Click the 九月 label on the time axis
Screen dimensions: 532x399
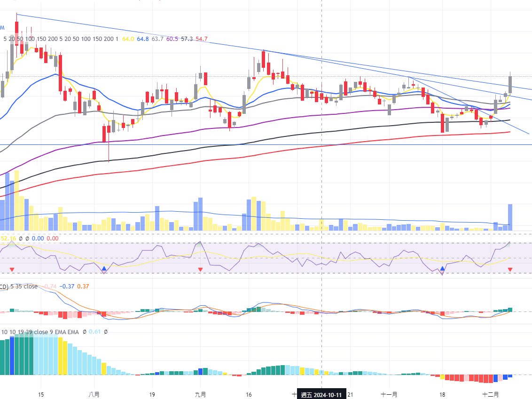click(201, 395)
